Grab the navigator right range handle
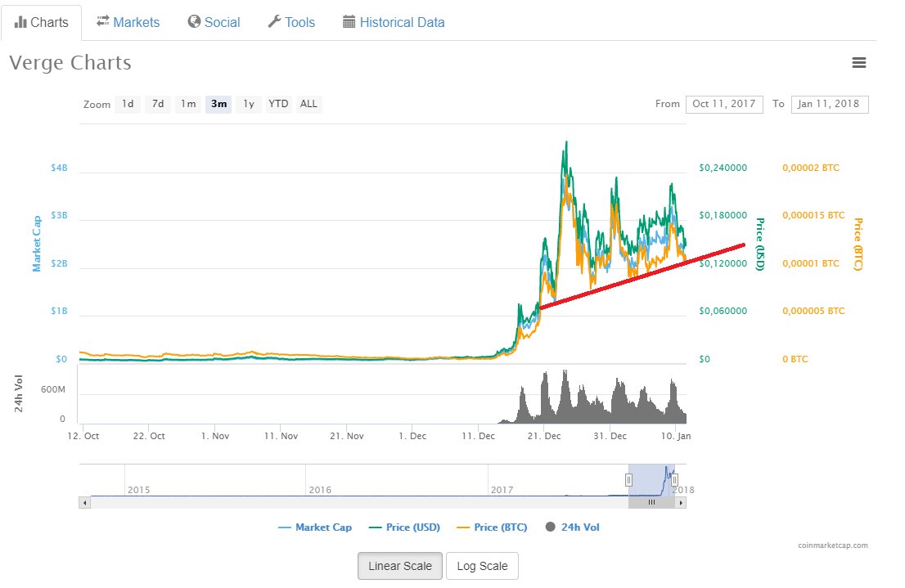This screenshot has height=588, width=905. [x=675, y=479]
